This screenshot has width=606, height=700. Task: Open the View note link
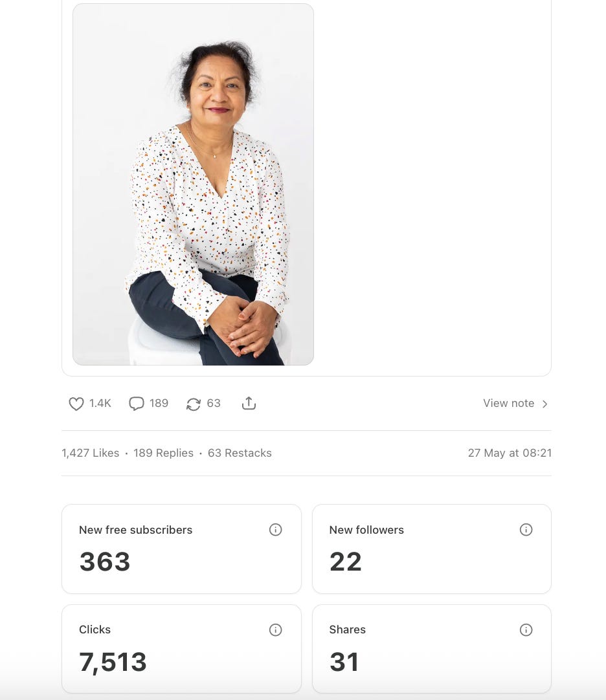509,403
